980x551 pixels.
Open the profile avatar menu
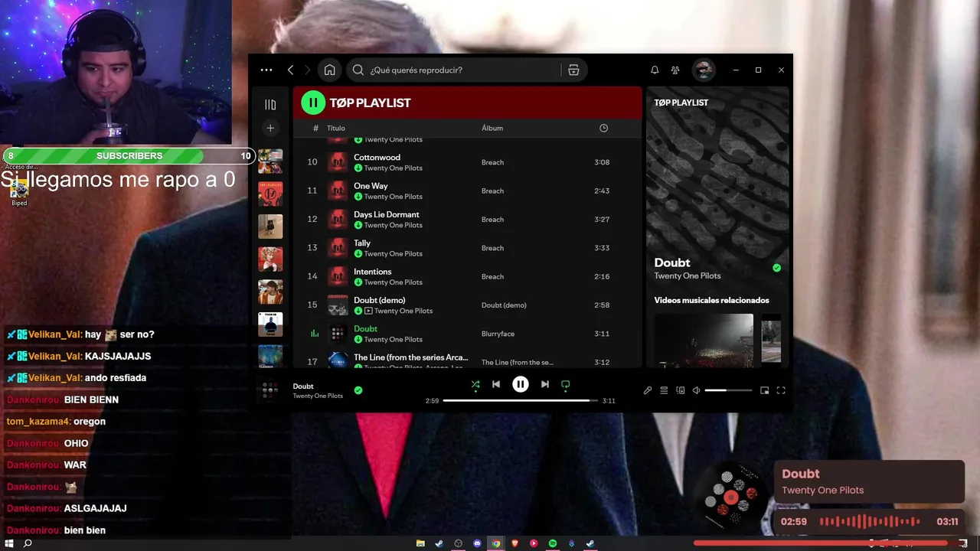[x=704, y=70]
